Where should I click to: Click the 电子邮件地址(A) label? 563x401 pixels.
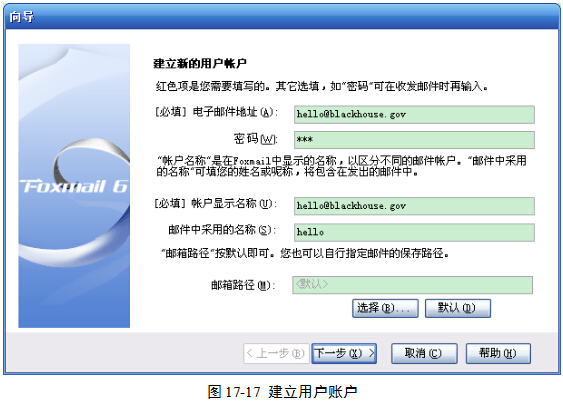coord(215,112)
